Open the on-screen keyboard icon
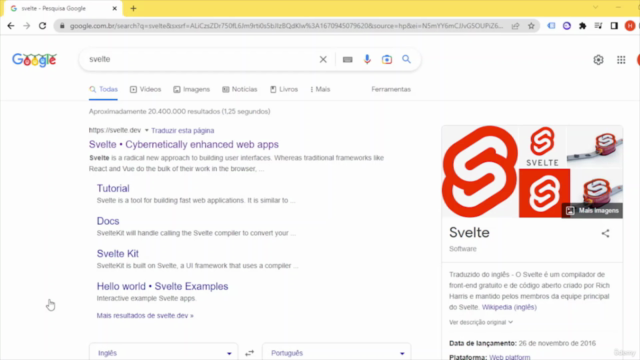 tap(347, 60)
